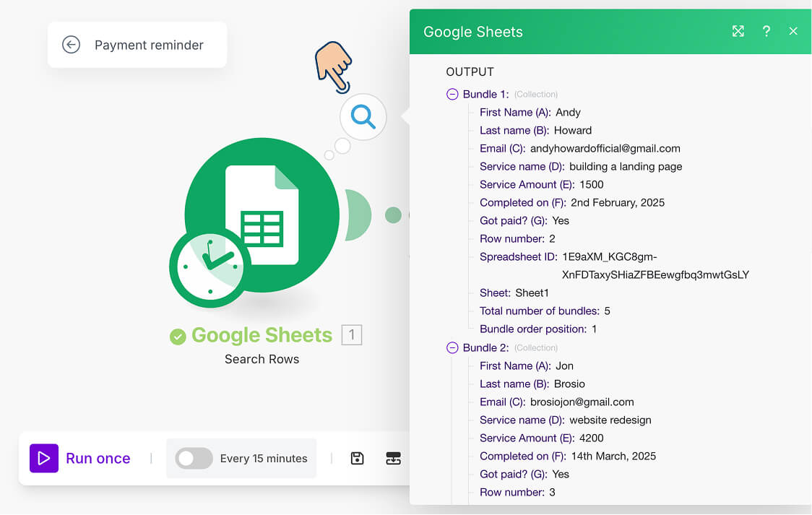Collapse Bundle 1 collection
The height and width of the screenshot is (515, 812).
tap(452, 94)
